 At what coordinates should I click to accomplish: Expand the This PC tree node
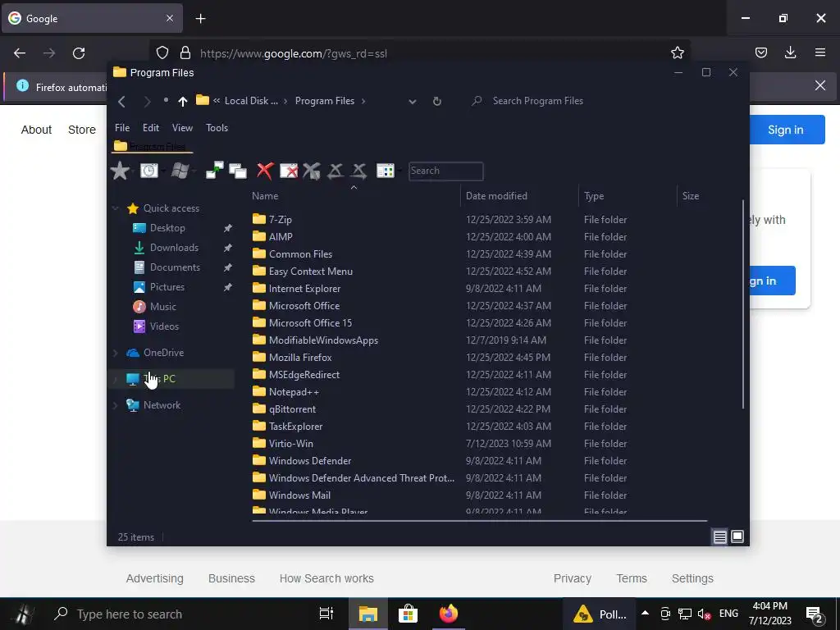pos(115,379)
